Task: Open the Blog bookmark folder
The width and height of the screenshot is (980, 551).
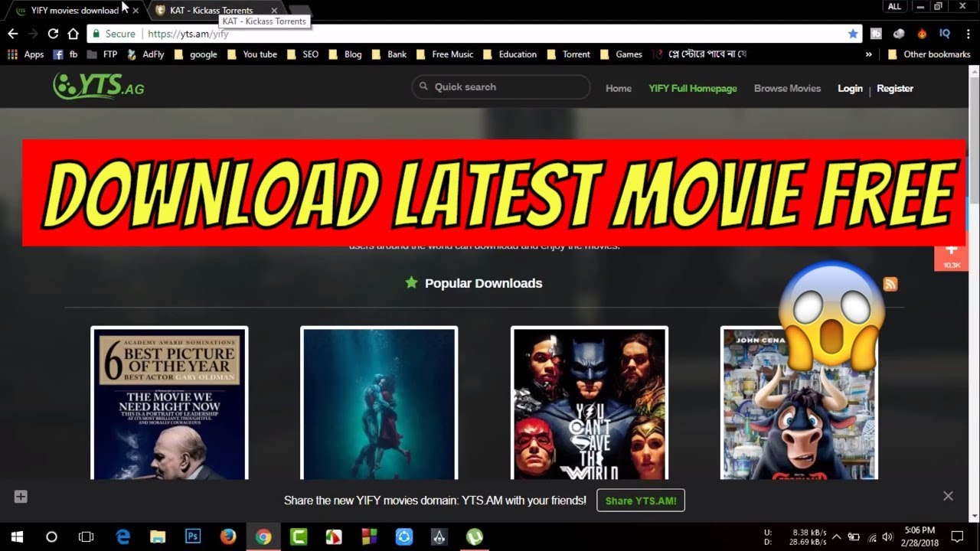Action: (x=345, y=54)
